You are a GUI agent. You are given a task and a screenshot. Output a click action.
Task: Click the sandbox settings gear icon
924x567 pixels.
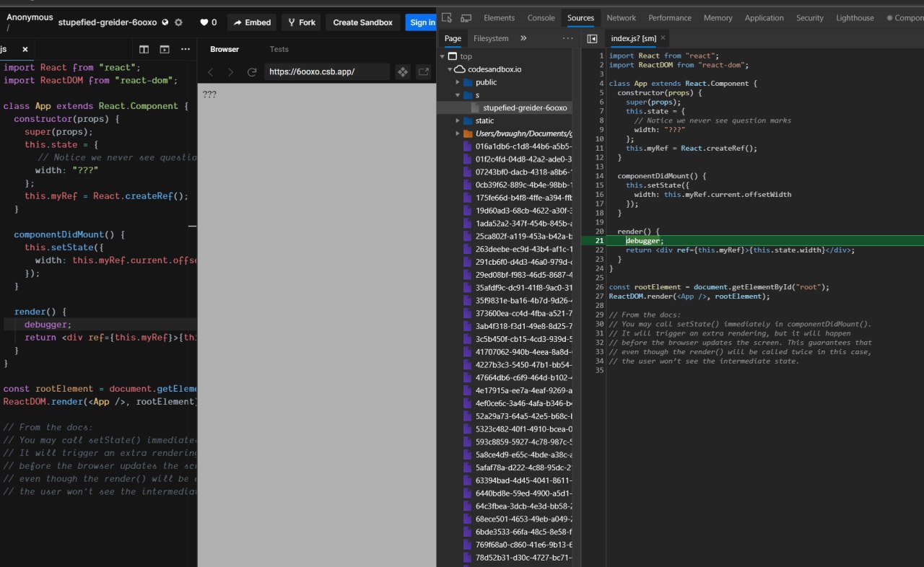[179, 22]
